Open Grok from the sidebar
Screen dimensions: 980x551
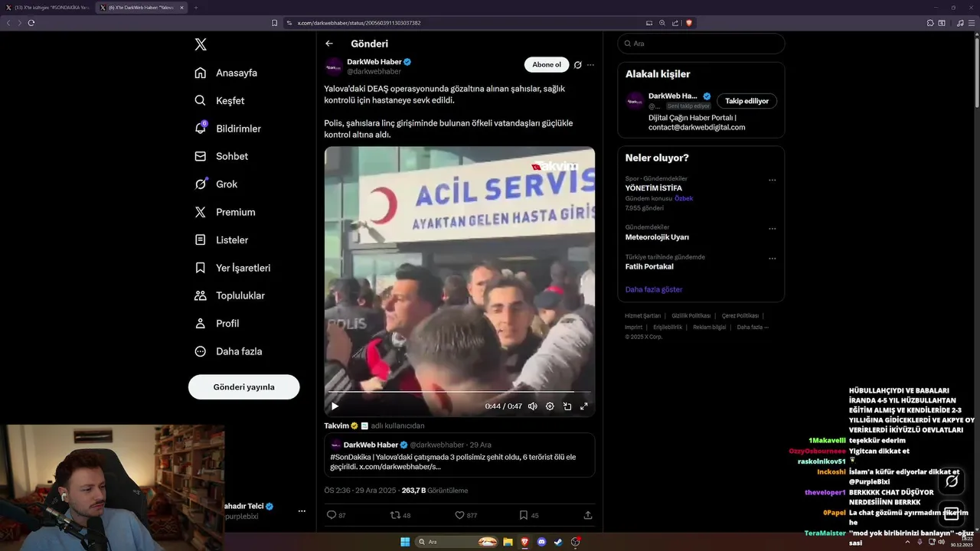click(x=216, y=184)
